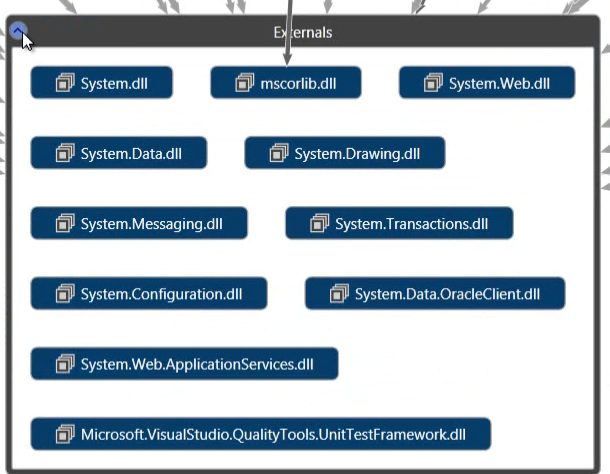This screenshot has width=610, height=474.
Task: Click assembly icon beside System.Data.dll
Action: tap(65, 153)
